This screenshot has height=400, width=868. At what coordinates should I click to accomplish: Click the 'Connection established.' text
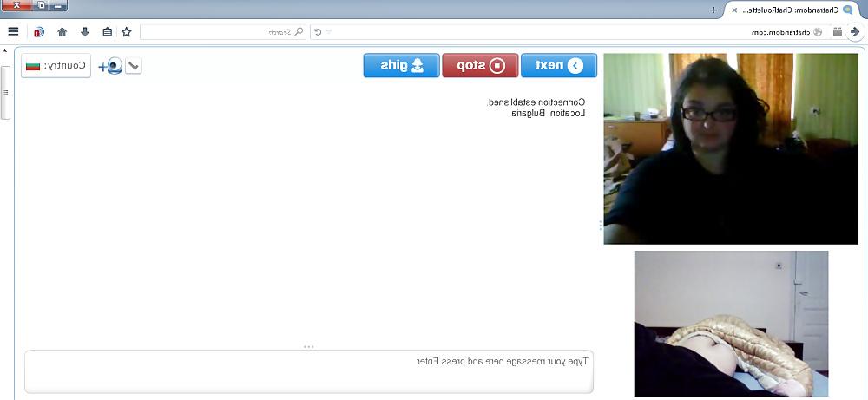[x=536, y=102]
